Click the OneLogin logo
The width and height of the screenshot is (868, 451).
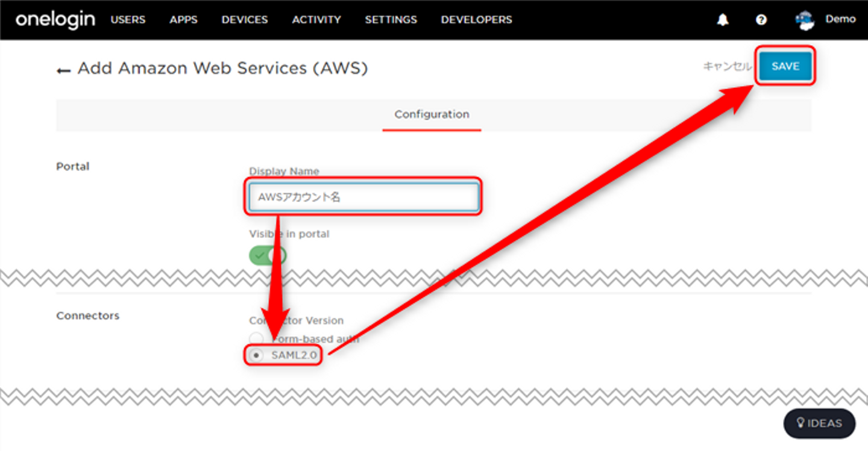(x=55, y=19)
